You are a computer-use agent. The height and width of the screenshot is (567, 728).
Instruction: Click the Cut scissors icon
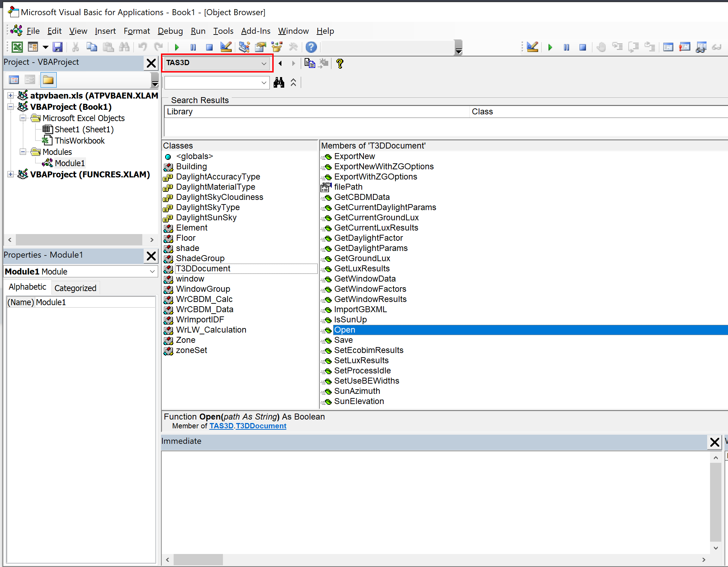[x=75, y=47]
